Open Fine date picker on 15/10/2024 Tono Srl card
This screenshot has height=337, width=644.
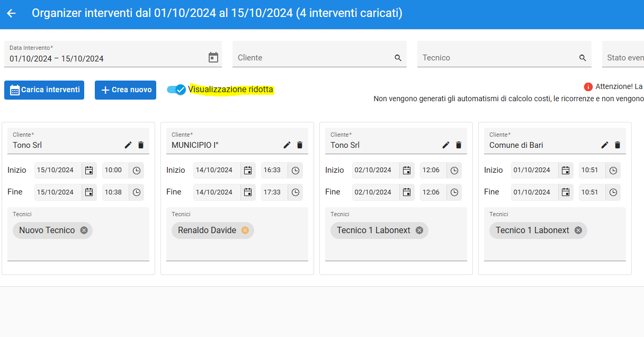point(89,192)
